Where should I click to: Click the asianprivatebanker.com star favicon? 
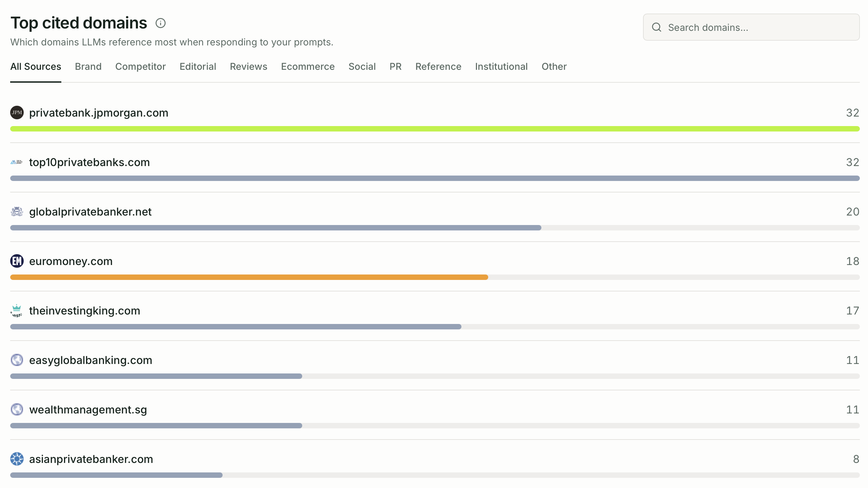tap(17, 459)
